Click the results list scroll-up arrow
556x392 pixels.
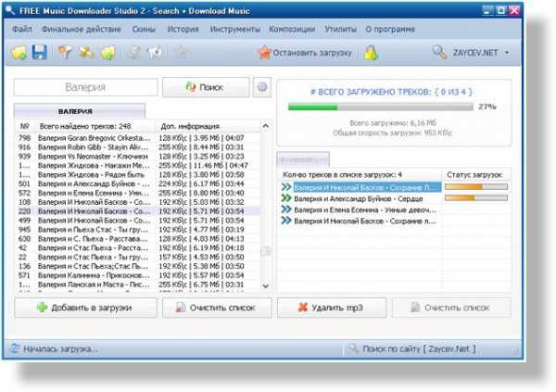[x=266, y=126]
